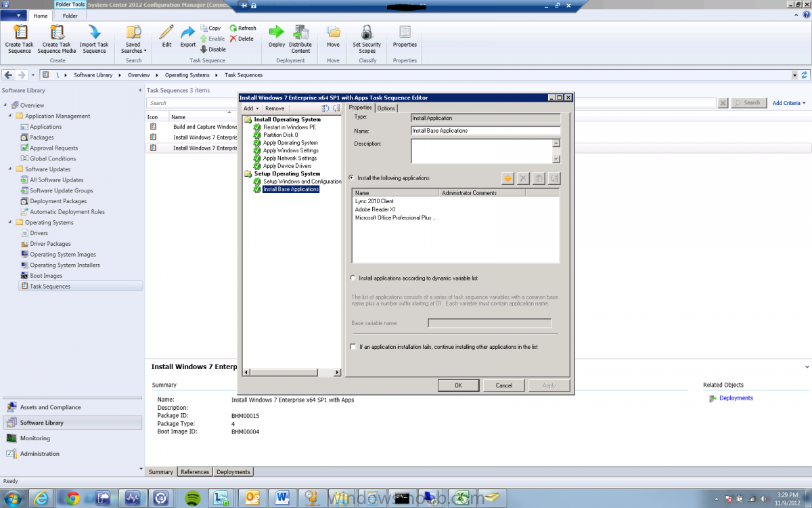Open the Saved Searches dropdown

pyautogui.click(x=134, y=39)
